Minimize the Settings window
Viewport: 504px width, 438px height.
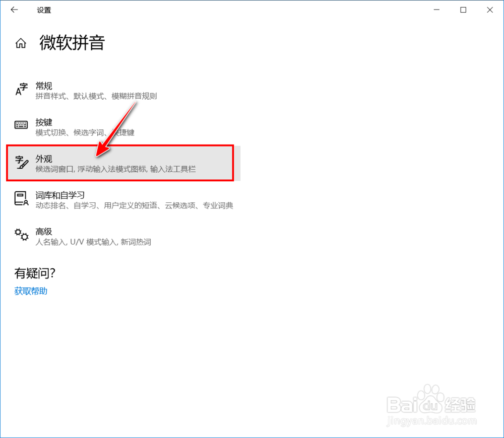click(x=436, y=10)
